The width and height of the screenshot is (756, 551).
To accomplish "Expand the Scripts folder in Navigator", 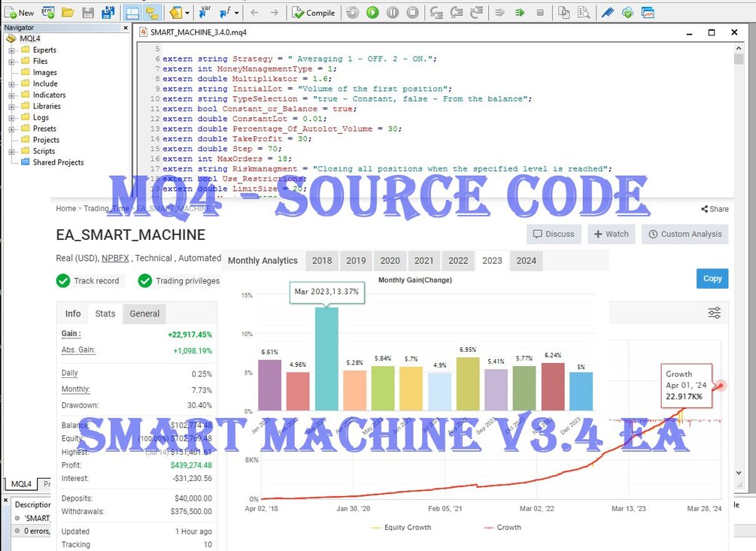I will tap(11, 151).
